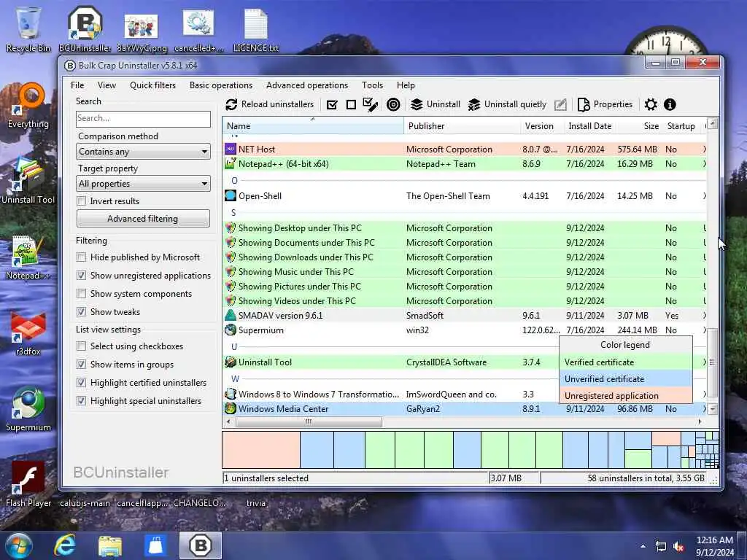Click the About info circle icon

click(x=670, y=104)
